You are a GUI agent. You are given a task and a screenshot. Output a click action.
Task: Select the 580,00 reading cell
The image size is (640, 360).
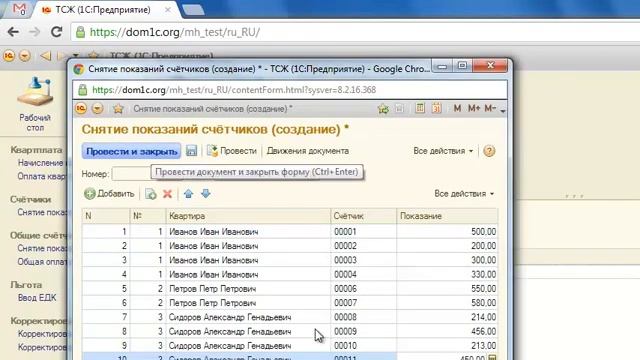click(447, 303)
